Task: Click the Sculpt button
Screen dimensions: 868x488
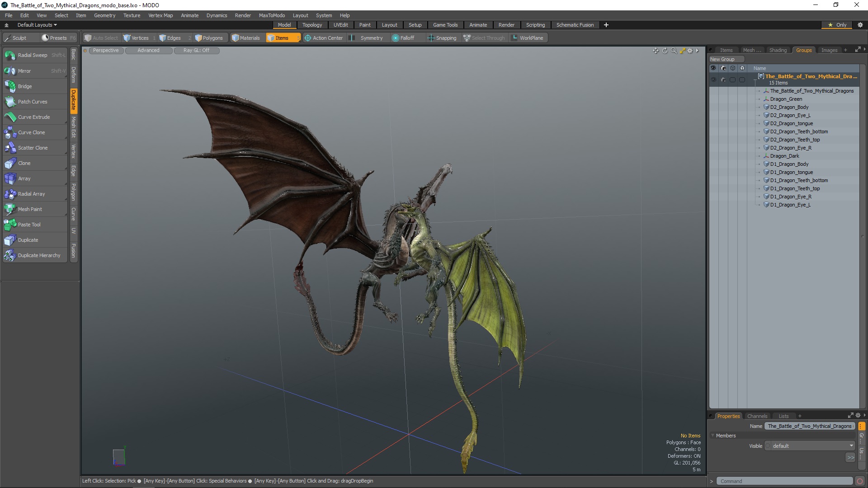Action: (20, 38)
